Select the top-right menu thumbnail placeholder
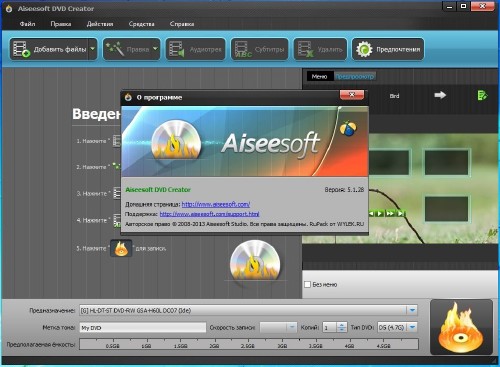 (x=447, y=162)
